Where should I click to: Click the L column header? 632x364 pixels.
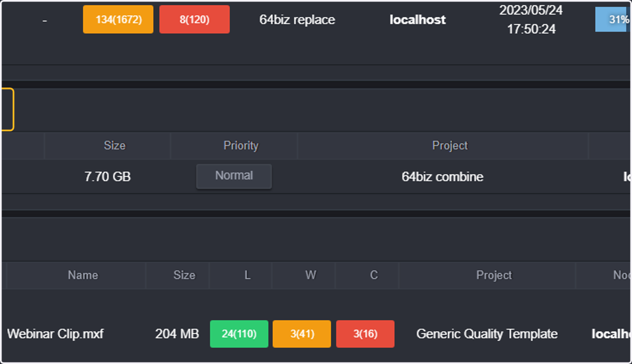(x=248, y=276)
